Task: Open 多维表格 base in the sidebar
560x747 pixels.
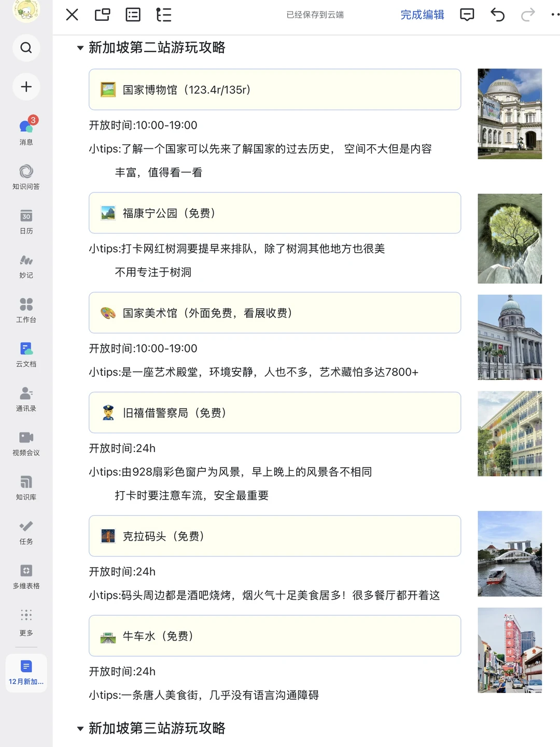Action: pos(26,576)
